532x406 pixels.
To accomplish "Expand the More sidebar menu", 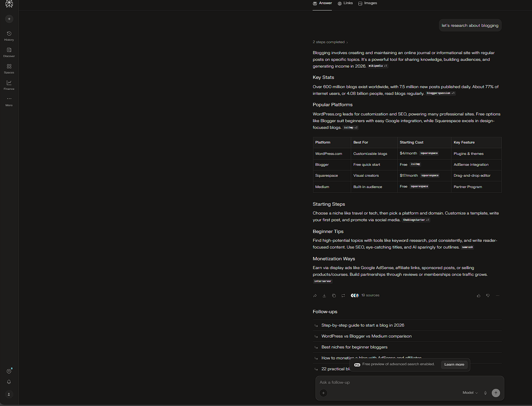I will pos(9,101).
